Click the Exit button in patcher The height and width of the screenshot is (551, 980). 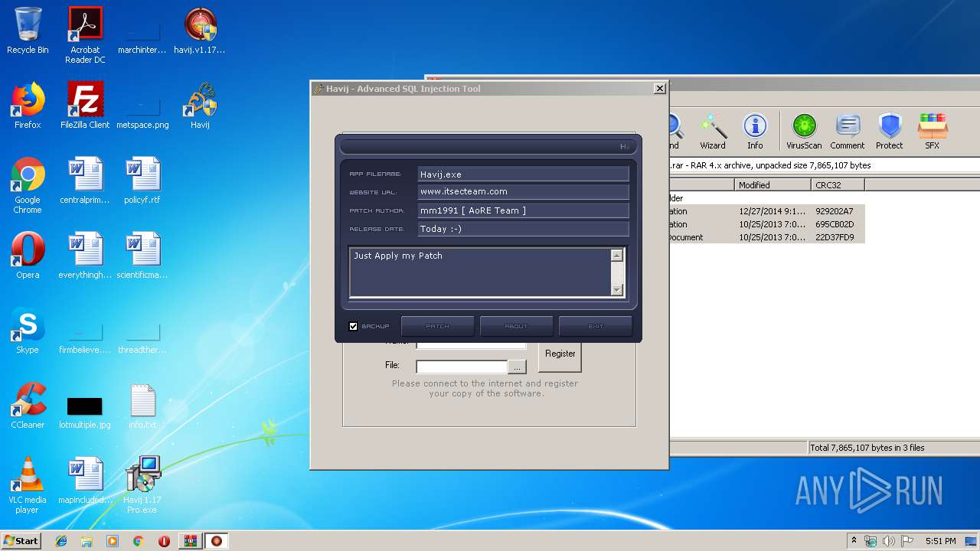pos(596,326)
